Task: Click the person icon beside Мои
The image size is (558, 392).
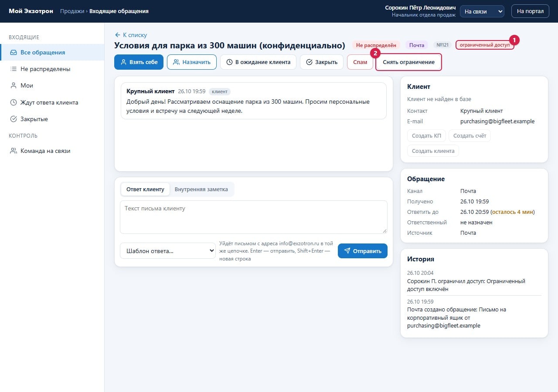Action: [14, 86]
